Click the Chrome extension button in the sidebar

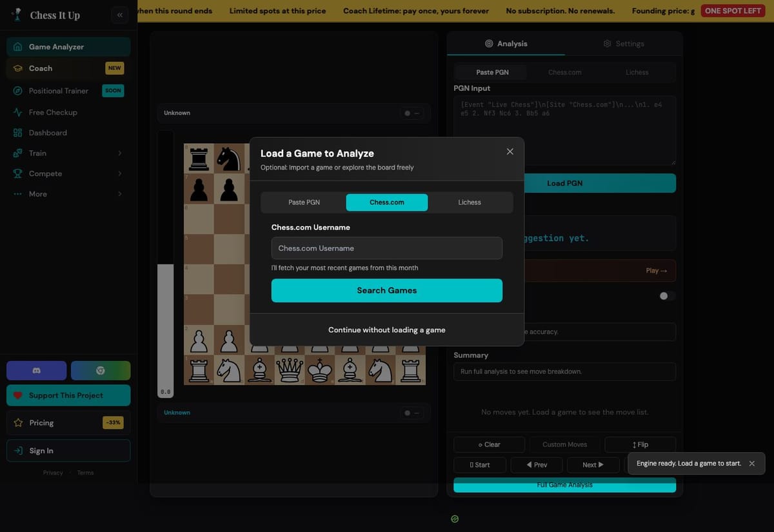pyautogui.click(x=101, y=371)
